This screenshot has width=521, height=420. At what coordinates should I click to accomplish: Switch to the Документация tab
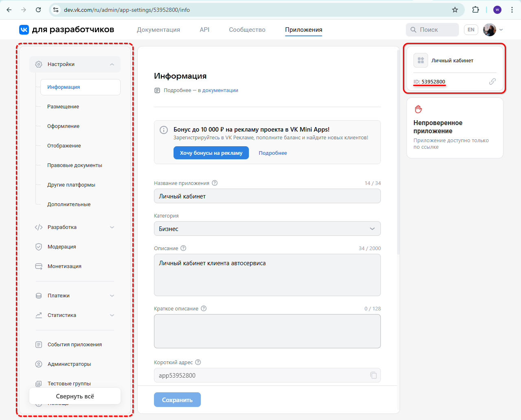point(158,29)
